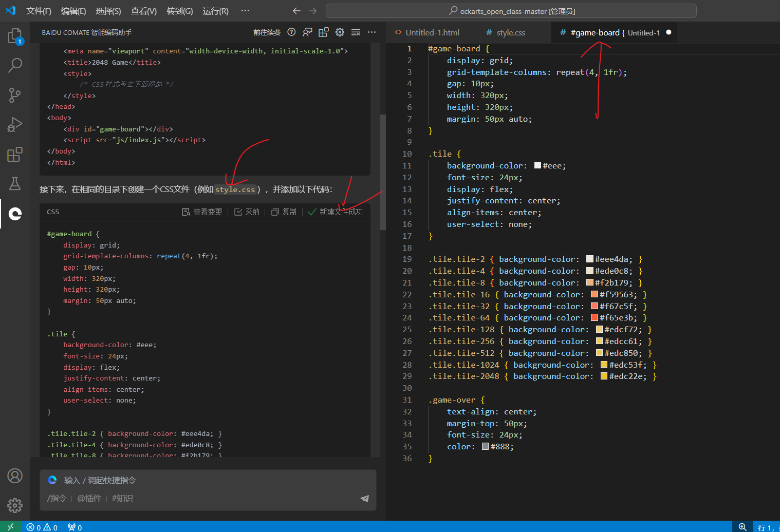Send the message with paper plane icon
780x532 pixels.
pos(365,498)
